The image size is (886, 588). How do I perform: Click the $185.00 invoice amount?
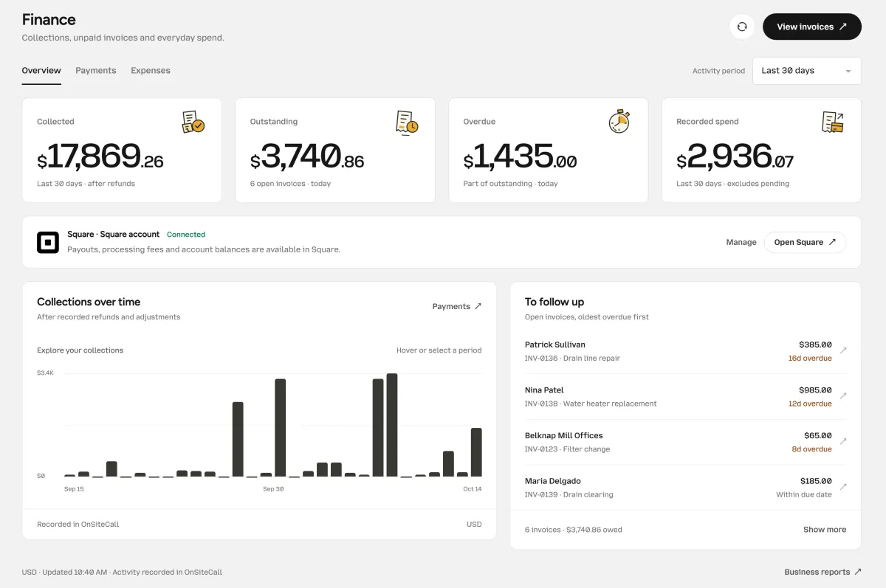(816, 481)
